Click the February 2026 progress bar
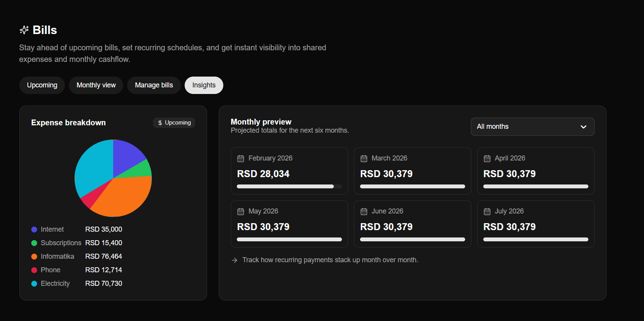Viewport: 644px width, 321px height. coord(289,186)
